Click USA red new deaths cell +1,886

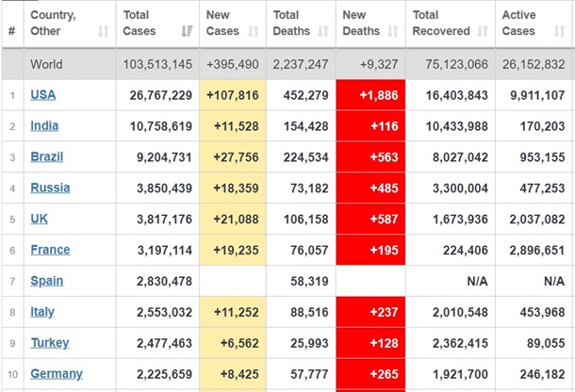pyautogui.click(x=370, y=95)
